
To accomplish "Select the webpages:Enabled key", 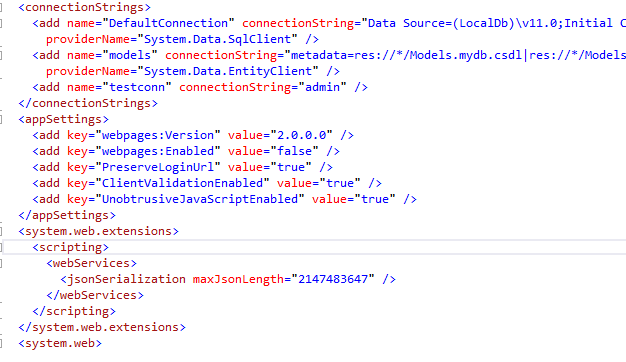I will click(x=158, y=151).
